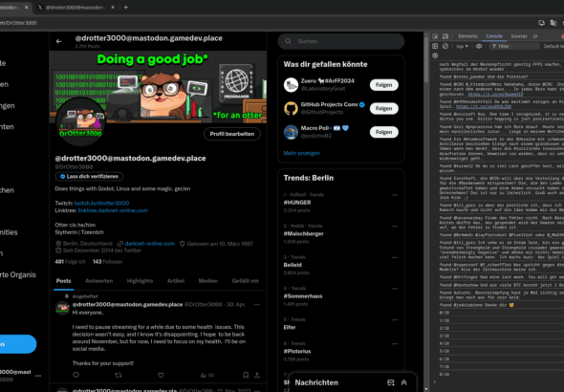Open the Sources tab in DevTools
This screenshot has width=564, height=392.
pyautogui.click(x=519, y=36)
